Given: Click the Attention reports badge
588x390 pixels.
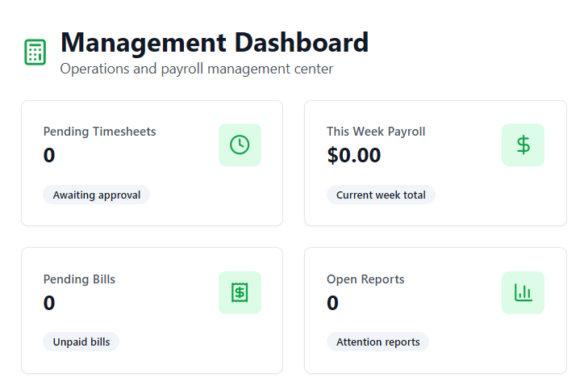Looking at the screenshot, I should click(x=377, y=342).
